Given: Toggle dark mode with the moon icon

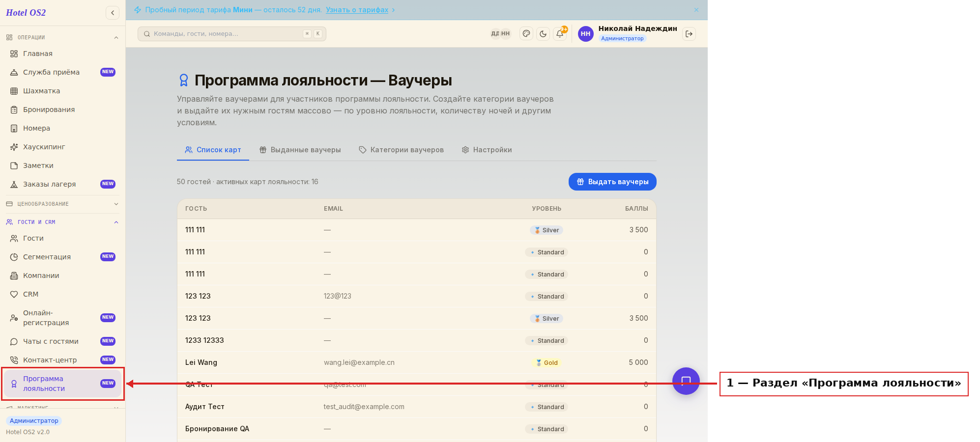Looking at the screenshot, I should [543, 34].
